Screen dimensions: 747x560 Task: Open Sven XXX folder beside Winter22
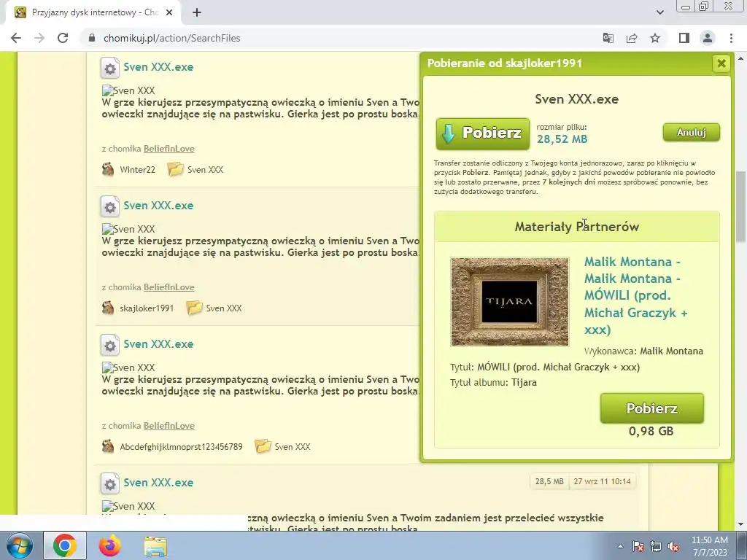[196, 169]
